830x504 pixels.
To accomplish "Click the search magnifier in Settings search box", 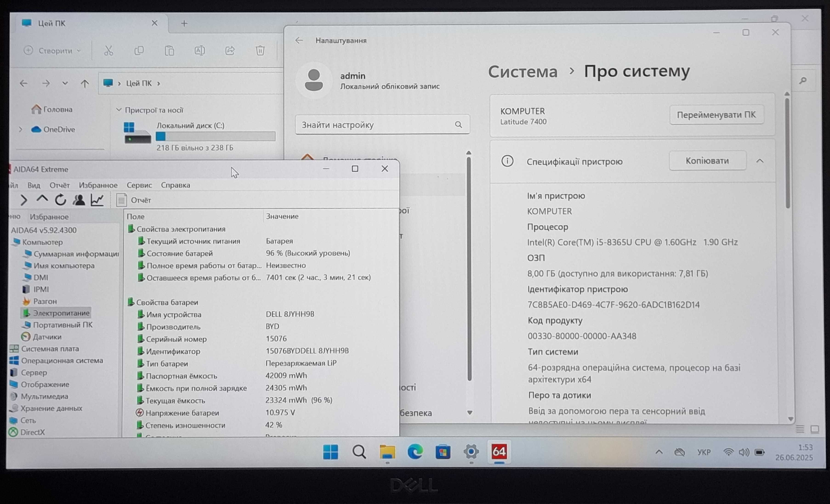I will click(458, 125).
